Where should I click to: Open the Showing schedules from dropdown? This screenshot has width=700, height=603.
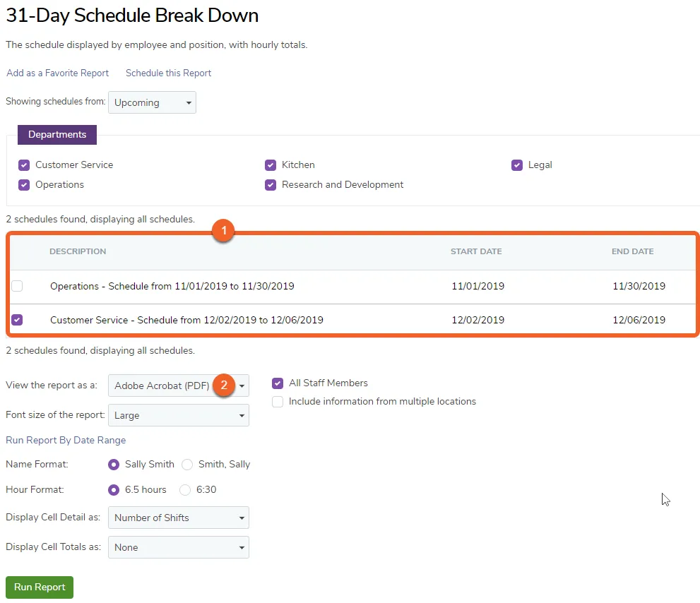click(152, 102)
